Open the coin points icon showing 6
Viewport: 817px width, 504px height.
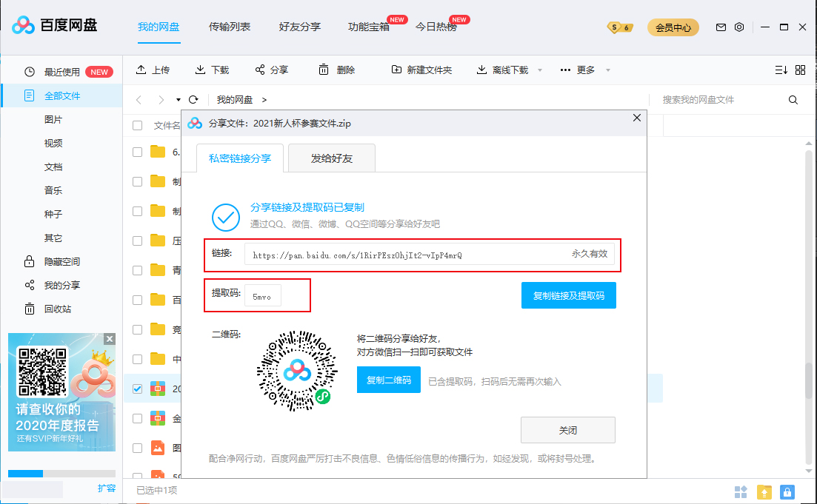(x=620, y=27)
